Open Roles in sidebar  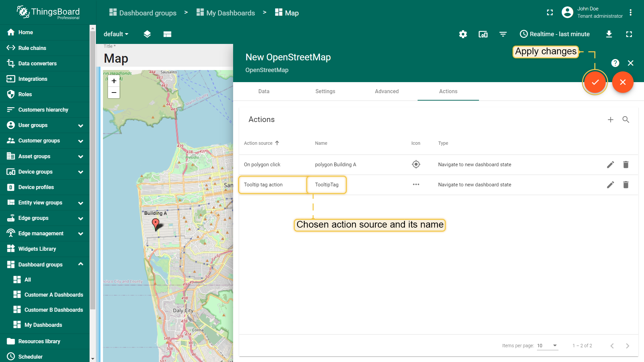tap(45, 94)
